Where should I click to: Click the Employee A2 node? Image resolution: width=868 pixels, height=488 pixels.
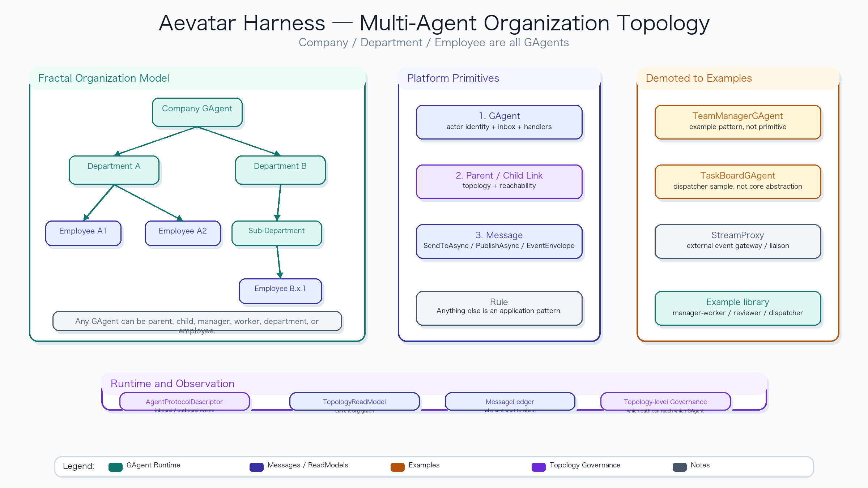coord(183,233)
